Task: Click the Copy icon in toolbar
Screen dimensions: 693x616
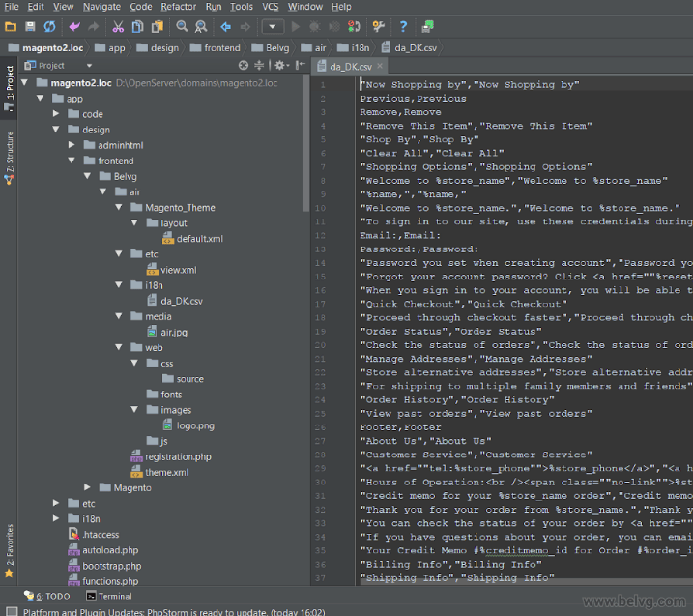Action: pos(138,27)
